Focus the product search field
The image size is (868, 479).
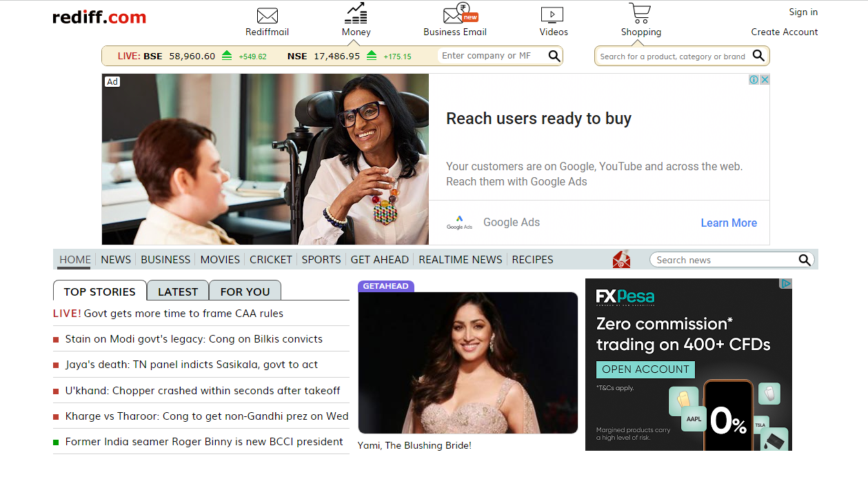tap(674, 57)
